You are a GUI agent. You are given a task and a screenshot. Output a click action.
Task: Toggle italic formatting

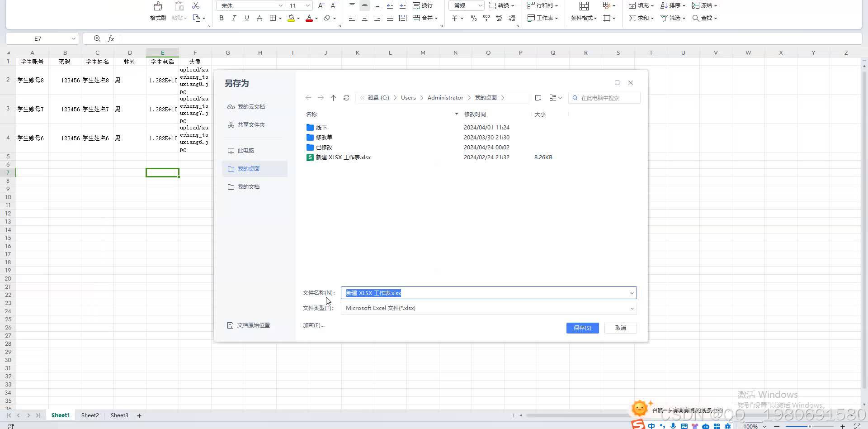pyautogui.click(x=234, y=18)
